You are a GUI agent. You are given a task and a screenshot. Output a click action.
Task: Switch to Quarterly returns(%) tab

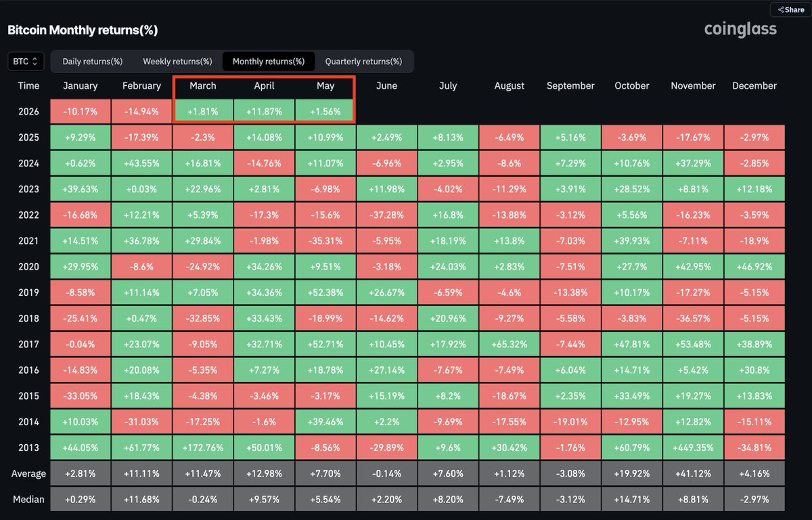tap(363, 61)
